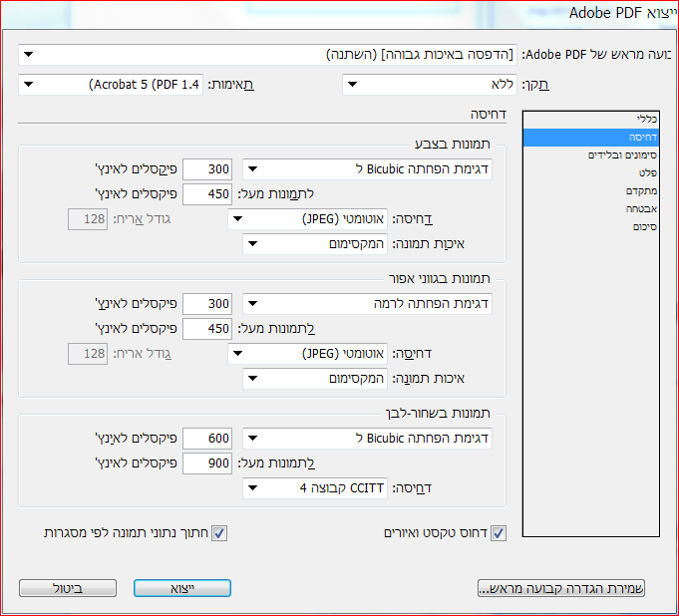Open monochrome CCITT קבוצה 4 compression dropdown
This screenshot has width=679, height=616.
point(315,488)
